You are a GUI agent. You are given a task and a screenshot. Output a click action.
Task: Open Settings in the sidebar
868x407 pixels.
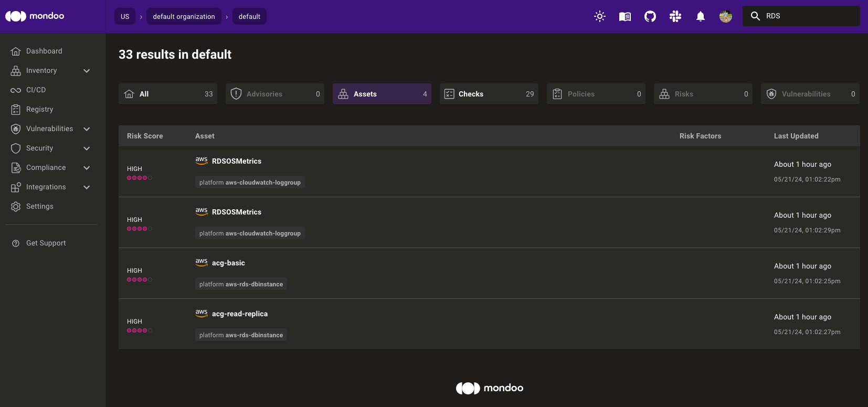tap(40, 206)
